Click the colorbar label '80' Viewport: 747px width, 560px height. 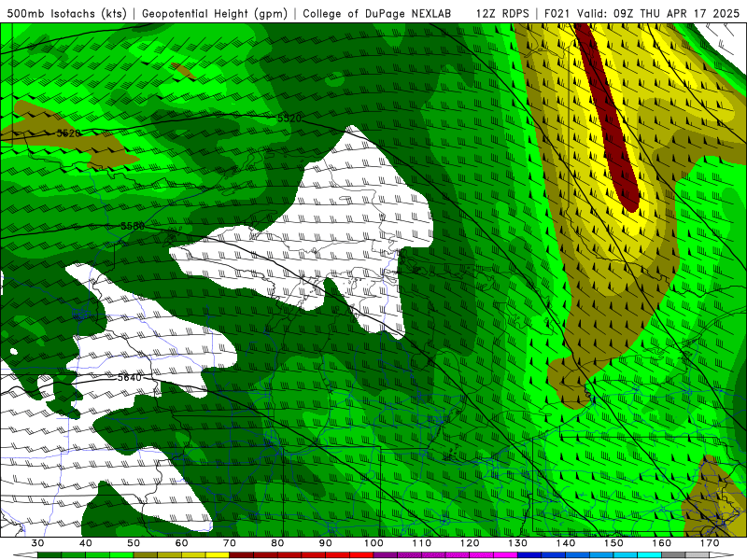pyautogui.click(x=277, y=543)
